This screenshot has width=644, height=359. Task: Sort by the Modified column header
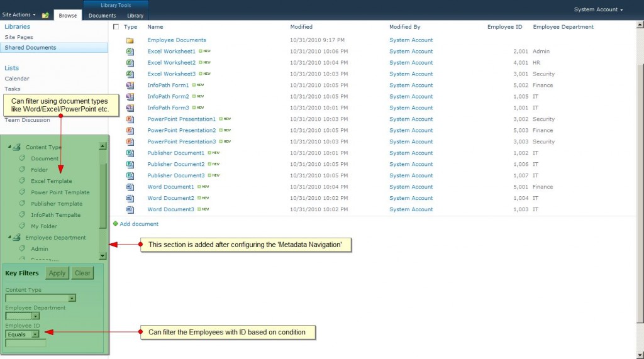coord(301,26)
